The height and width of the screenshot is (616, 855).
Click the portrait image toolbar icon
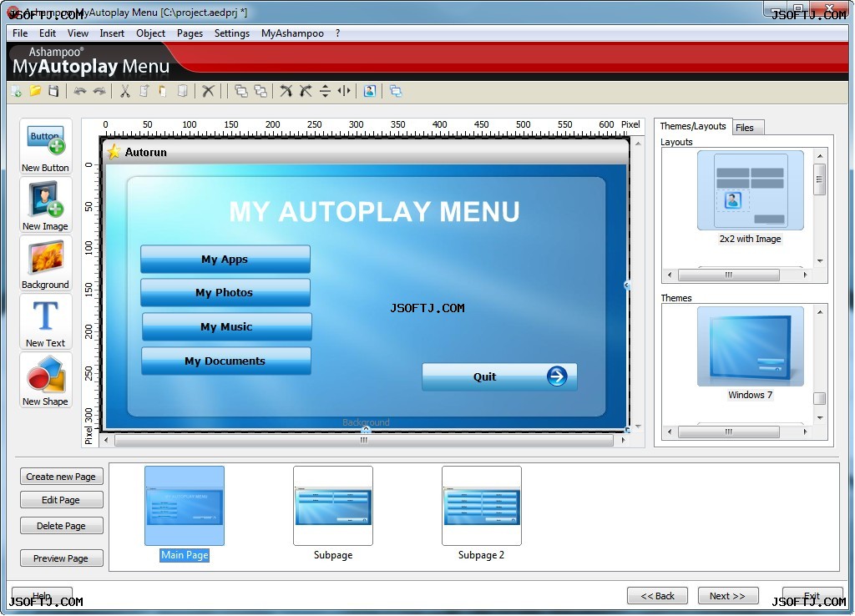[370, 91]
